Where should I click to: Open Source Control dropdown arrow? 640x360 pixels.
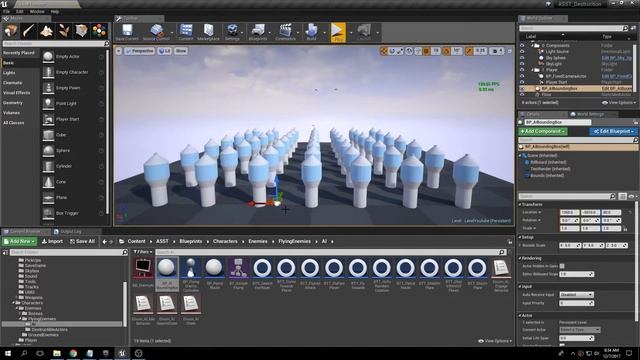[172, 33]
